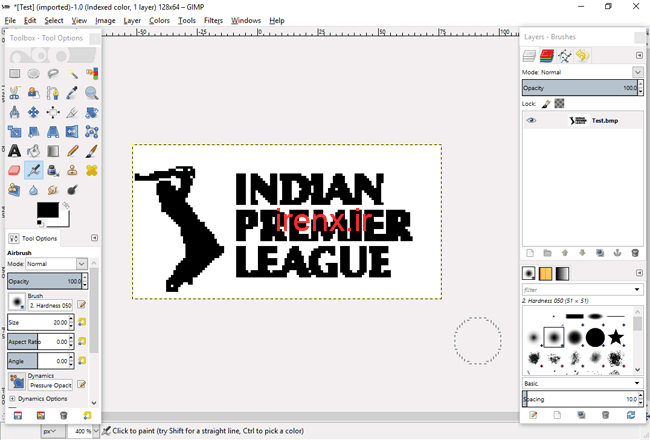Open the Colors menu

[159, 20]
